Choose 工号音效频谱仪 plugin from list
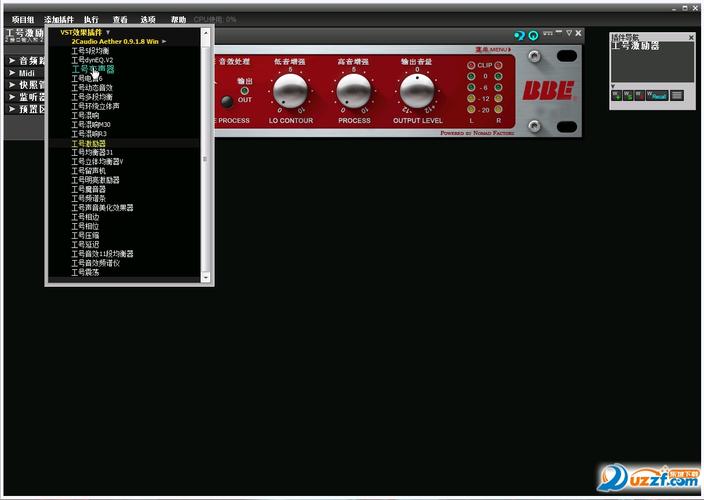The height and width of the screenshot is (500, 704). tap(96, 263)
